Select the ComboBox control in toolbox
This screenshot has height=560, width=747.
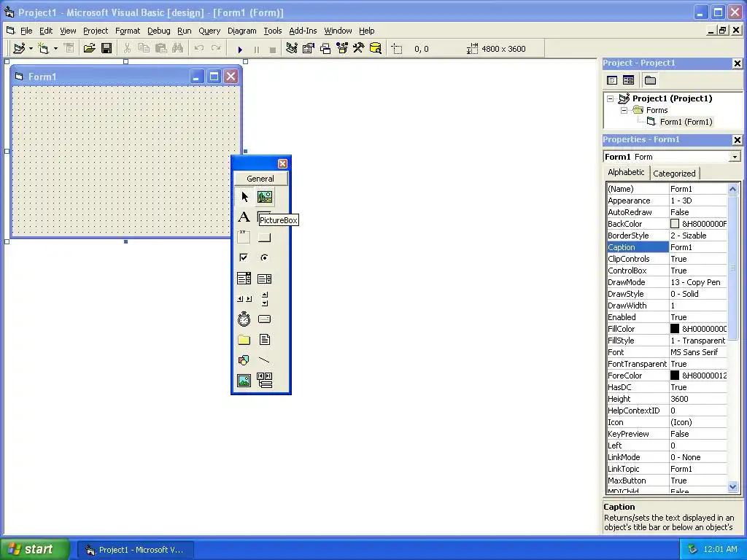coord(244,278)
